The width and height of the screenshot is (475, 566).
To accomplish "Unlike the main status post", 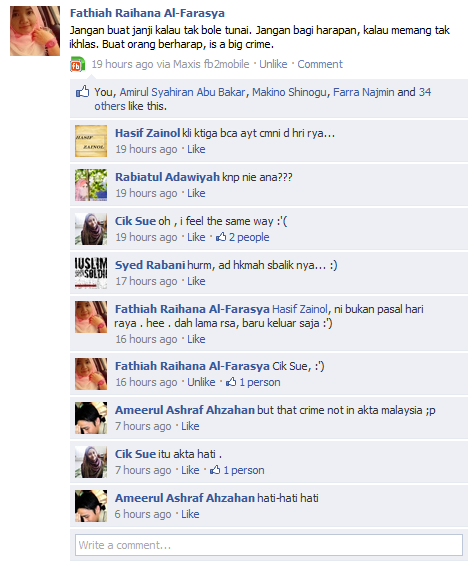I will click(x=273, y=64).
